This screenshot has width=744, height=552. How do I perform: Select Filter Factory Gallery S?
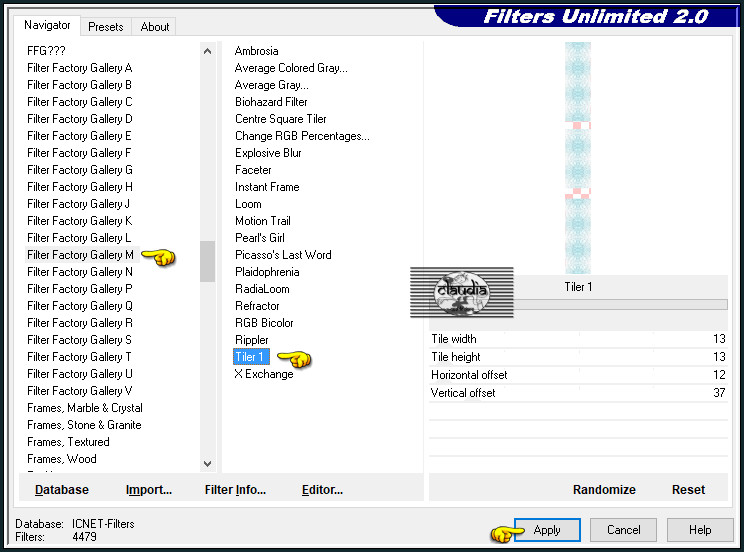coord(79,340)
